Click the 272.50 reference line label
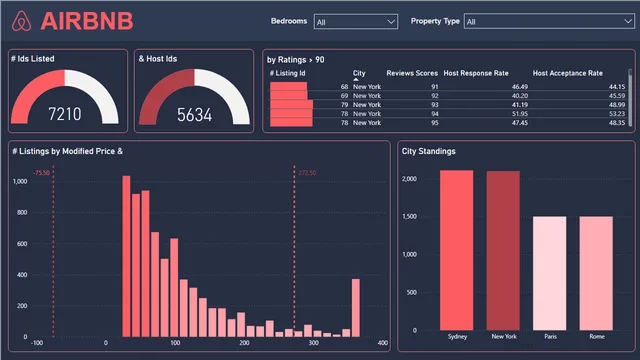This screenshot has height=360, width=640. tap(307, 173)
